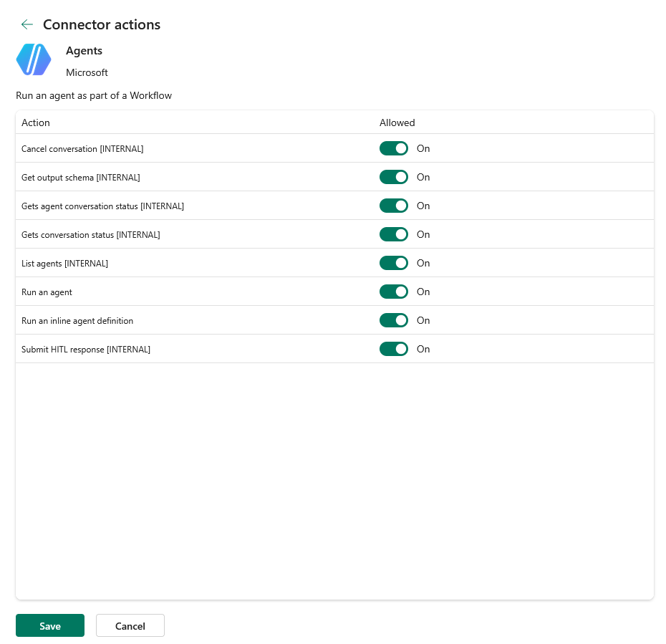Click the Submit HITL response [INTERNAL] label

click(x=86, y=350)
